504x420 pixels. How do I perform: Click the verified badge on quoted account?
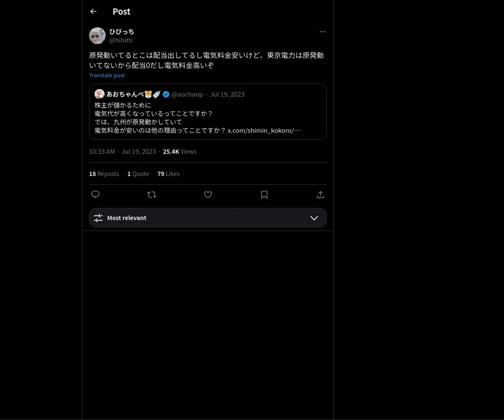click(x=166, y=94)
